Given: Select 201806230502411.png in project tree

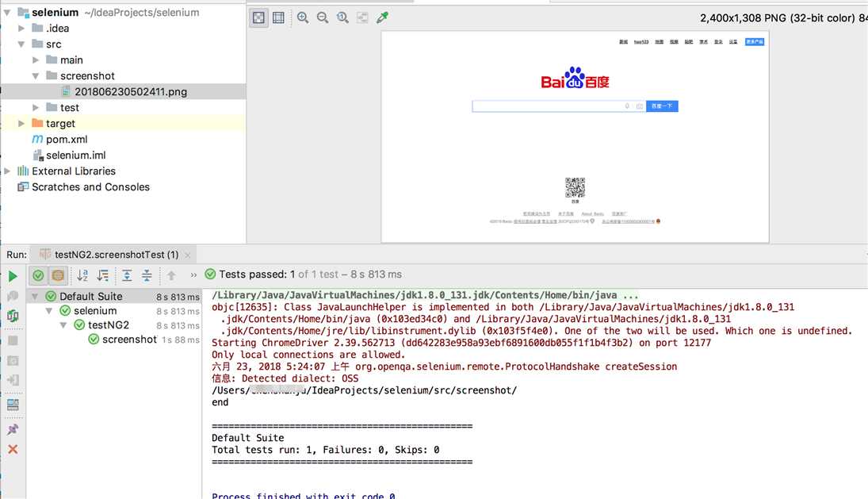Looking at the screenshot, I should pos(123,91).
